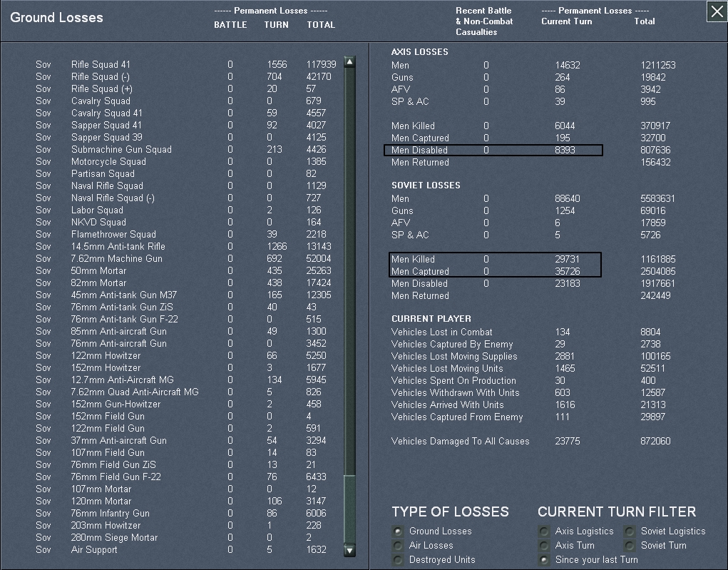Select the Soviet Logistics filter

click(630, 531)
